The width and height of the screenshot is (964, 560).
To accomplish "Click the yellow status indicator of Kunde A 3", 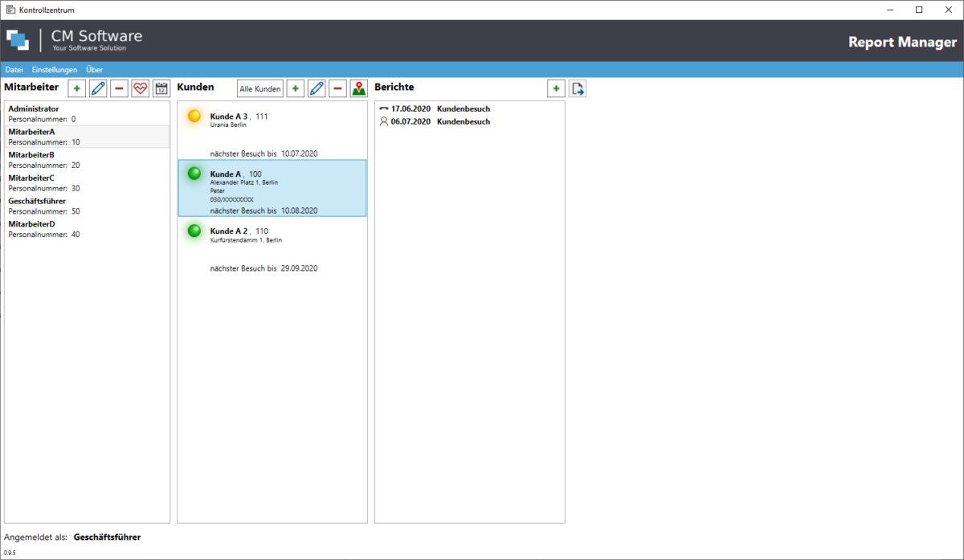I will point(194,116).
